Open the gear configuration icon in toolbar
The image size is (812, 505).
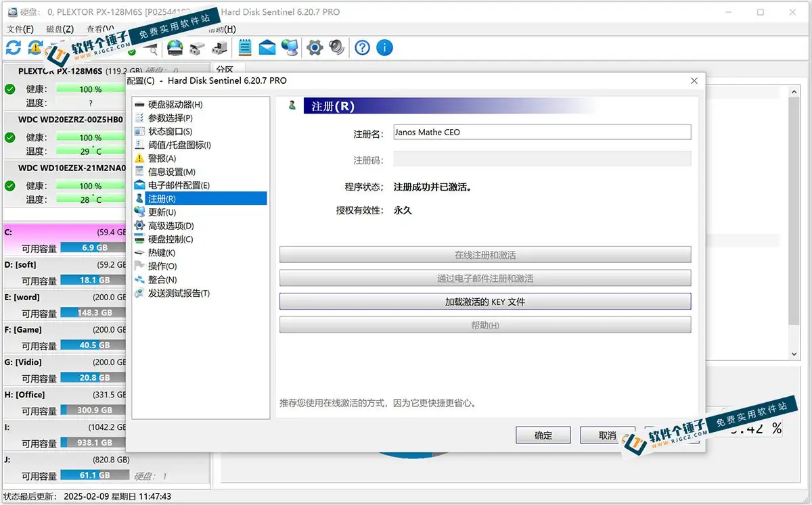pyautogui.click(x=314, y=47)
